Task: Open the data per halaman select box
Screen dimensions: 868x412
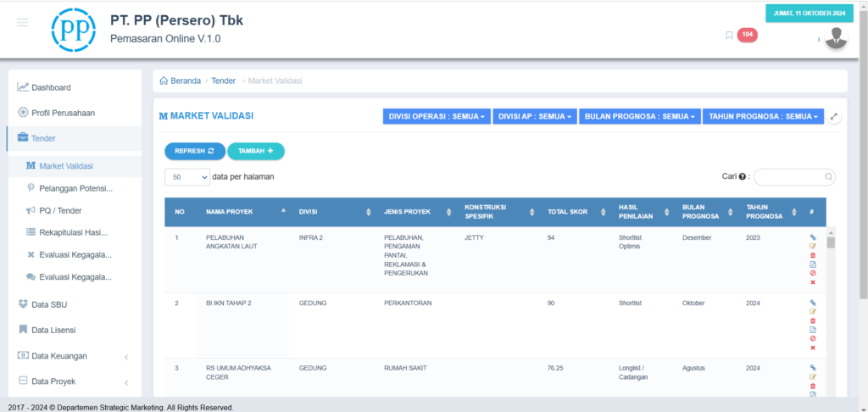Action: (187, 177)
